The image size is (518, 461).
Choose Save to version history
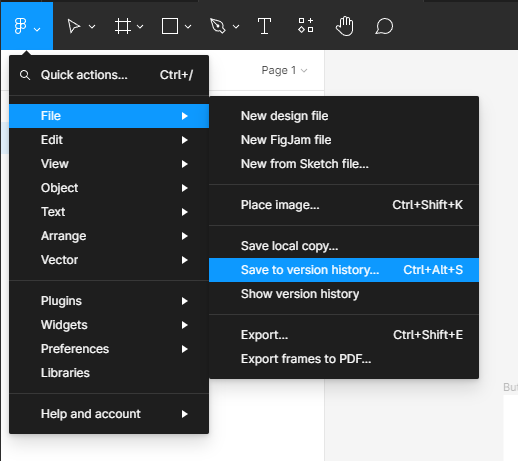[344, 270]
